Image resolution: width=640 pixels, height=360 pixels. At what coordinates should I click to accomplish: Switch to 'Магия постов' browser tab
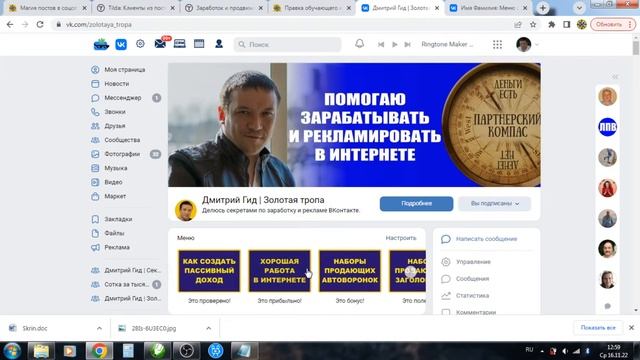(48, 8)
